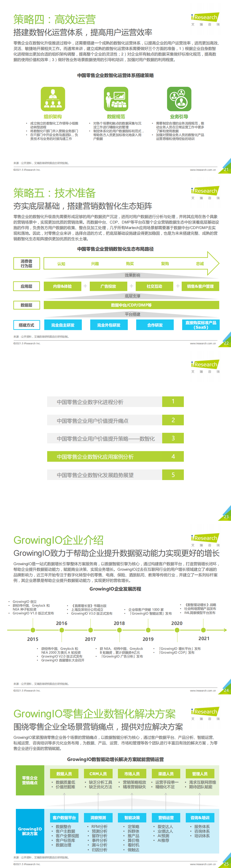Select the 消费者行为层 label box
This screenshot has width=231, height=868.
26,264
